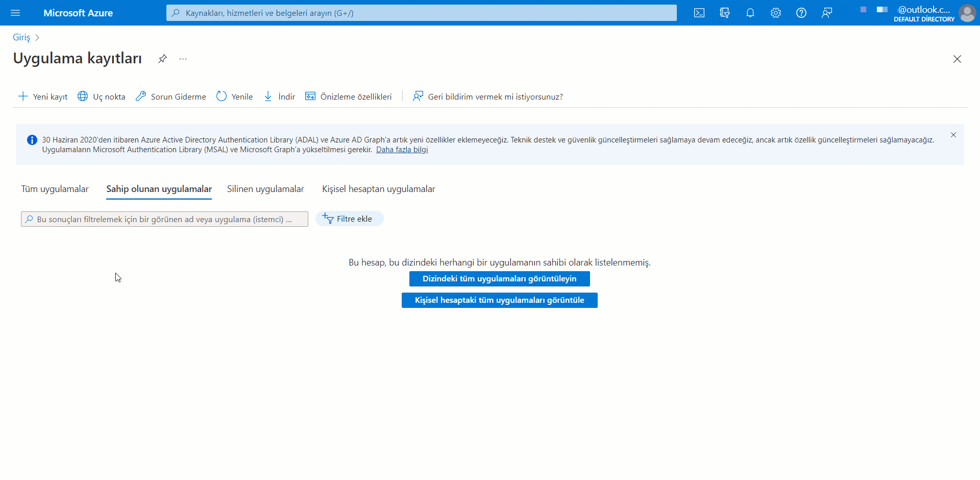980x480 pixels.
Task: Dismiss the ADAL info banner
Action: (x=953, y=135)
